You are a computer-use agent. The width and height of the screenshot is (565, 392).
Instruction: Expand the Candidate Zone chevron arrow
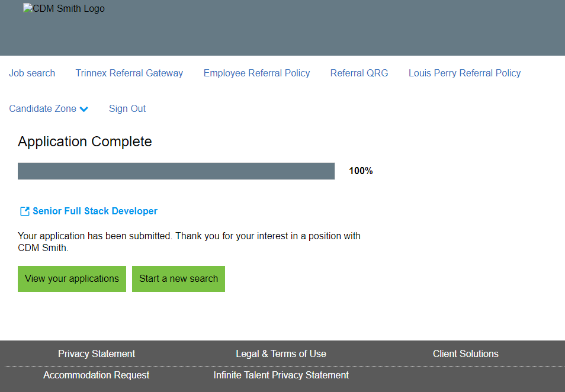pos(84,109)
